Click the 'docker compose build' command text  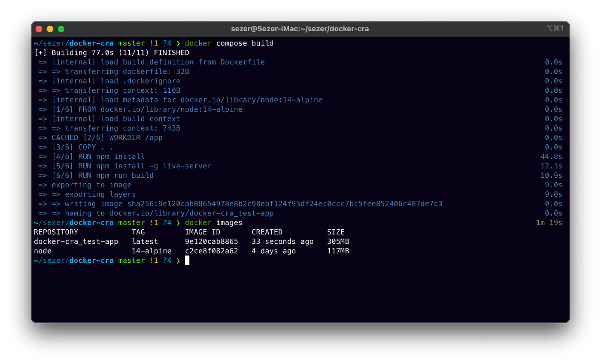[x=229, y=43]
